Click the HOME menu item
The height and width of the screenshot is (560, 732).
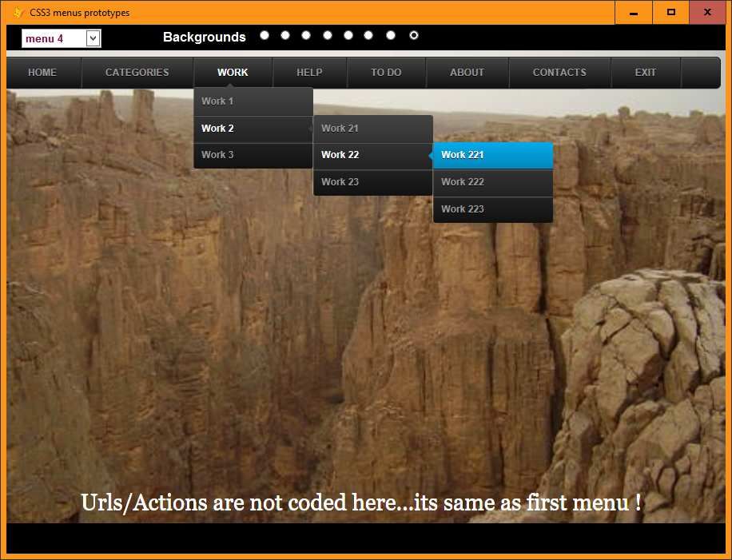click(x=42, y=72)
